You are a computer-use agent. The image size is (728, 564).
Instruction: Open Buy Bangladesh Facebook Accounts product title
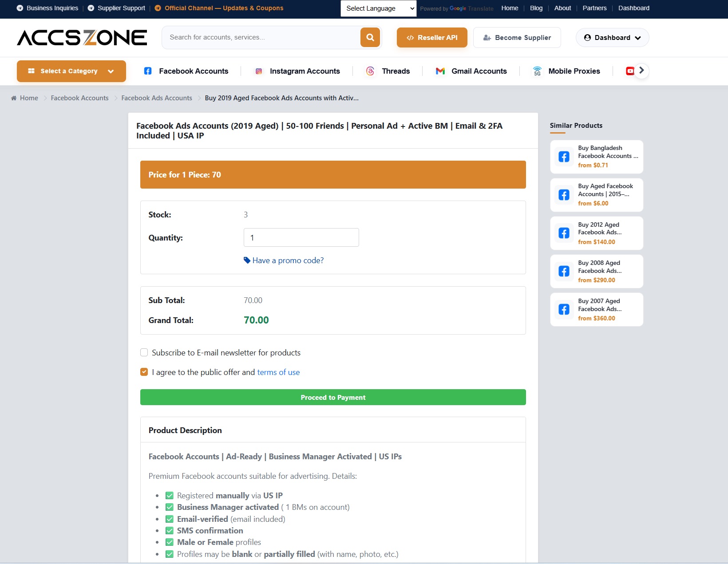coord(608,152)
